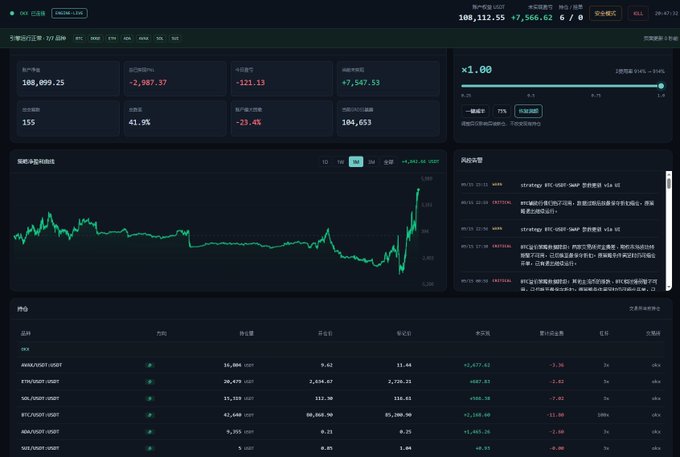Click the green direction badge in the SOL row
The image size is (680, 457).
click(150, 398)
